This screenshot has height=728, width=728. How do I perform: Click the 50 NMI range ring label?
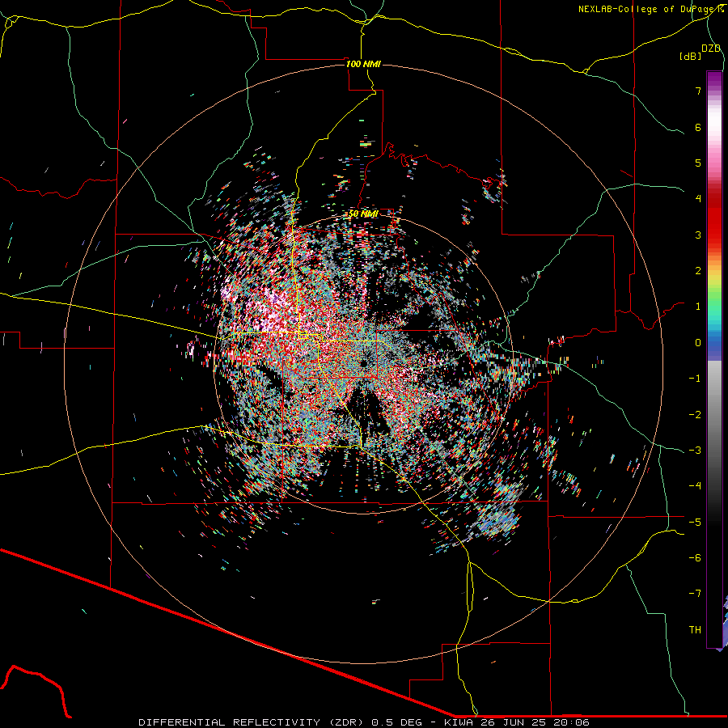[363, 214]
